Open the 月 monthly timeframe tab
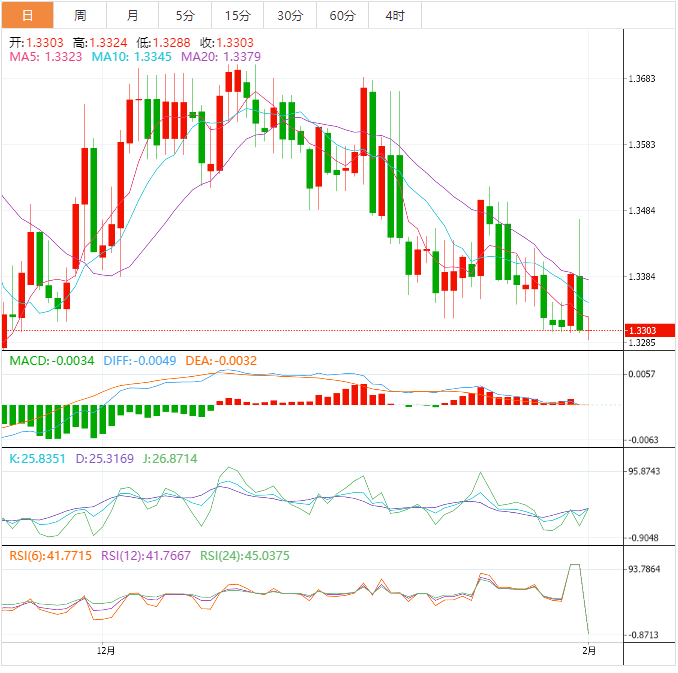Screen dimensions: 678x673 pyautogui.click(x=133, y=15)
